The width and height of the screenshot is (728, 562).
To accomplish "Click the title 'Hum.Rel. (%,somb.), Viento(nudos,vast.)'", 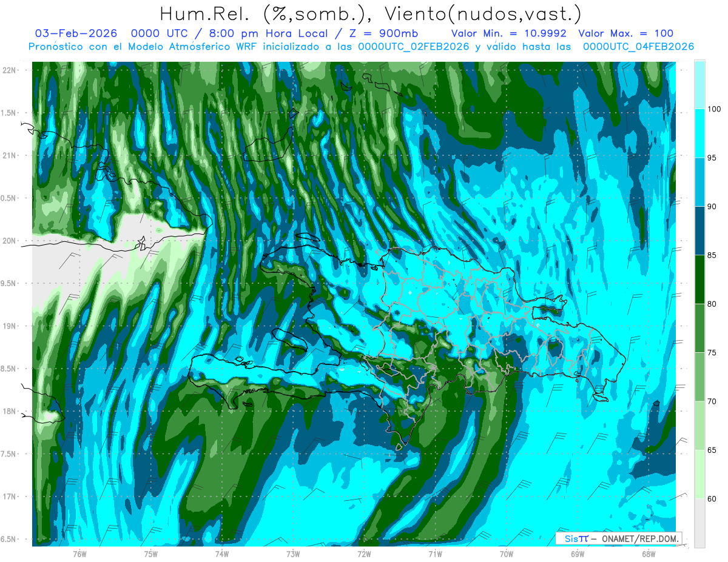I will coord(370,14).
